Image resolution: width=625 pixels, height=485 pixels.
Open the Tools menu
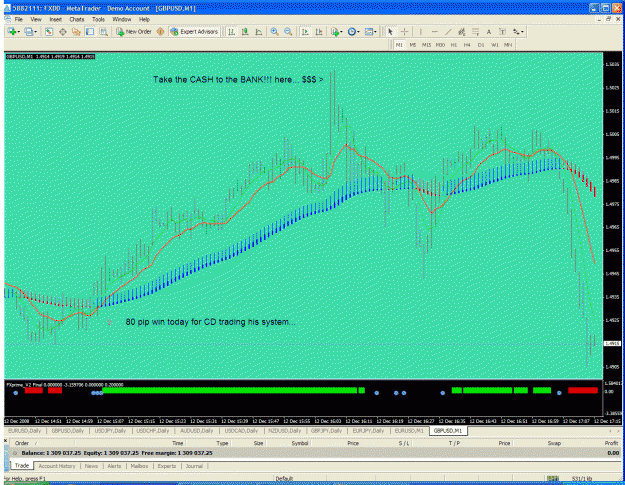click(98, 19)
